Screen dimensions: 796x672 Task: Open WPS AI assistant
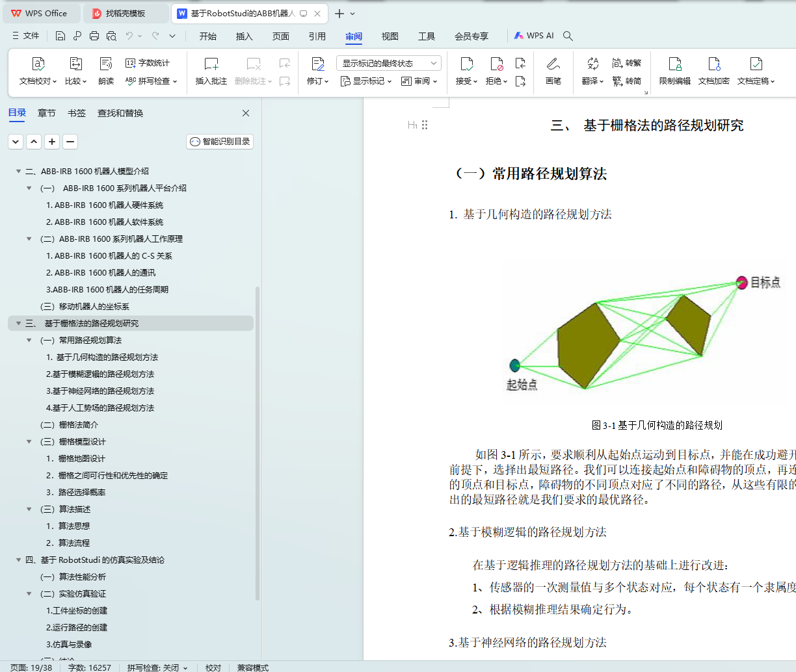[x=534, y=36]
